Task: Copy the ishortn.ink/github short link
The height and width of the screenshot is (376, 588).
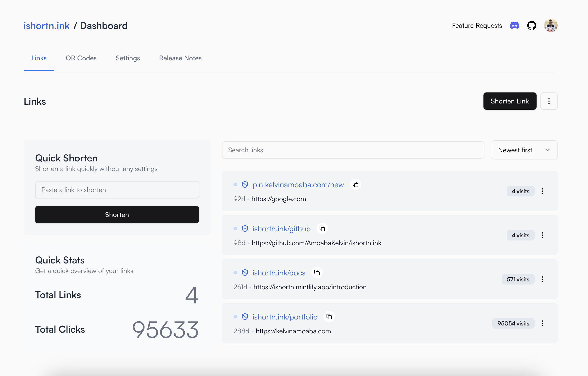Action: tap(322, 228)
